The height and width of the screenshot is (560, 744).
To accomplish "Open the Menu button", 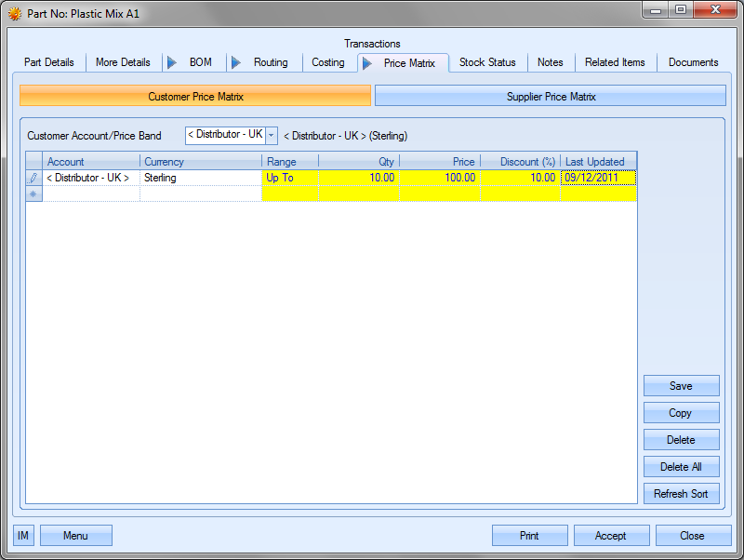I will pyautogui.click(x=75, y=536).
